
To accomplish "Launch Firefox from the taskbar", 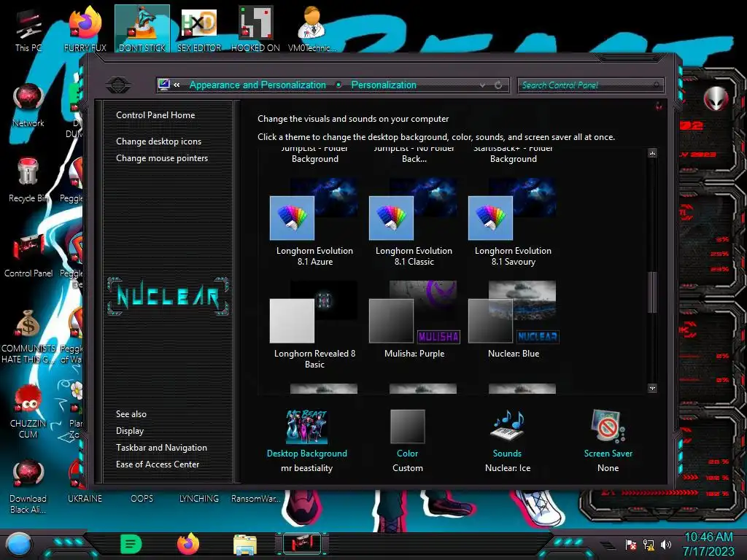I will (188, 544).
